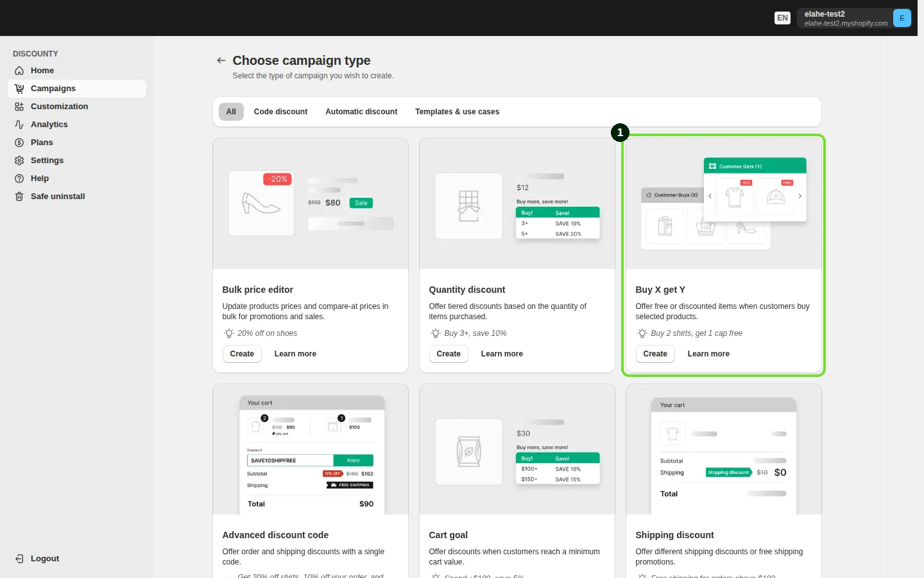Click the 'Buy 3+, save 10%' example text
Image resolution: width=924 pixels, height=578 pixels.
[x=475, y=333]
